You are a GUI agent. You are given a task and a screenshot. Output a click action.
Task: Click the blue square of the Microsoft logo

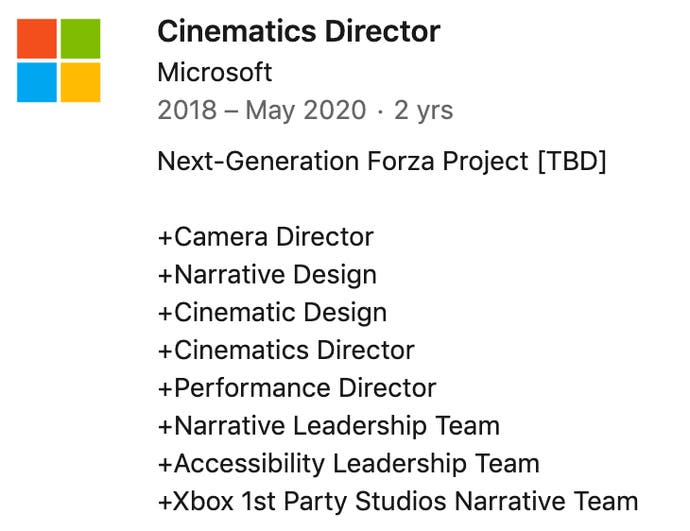click(37, 82)
